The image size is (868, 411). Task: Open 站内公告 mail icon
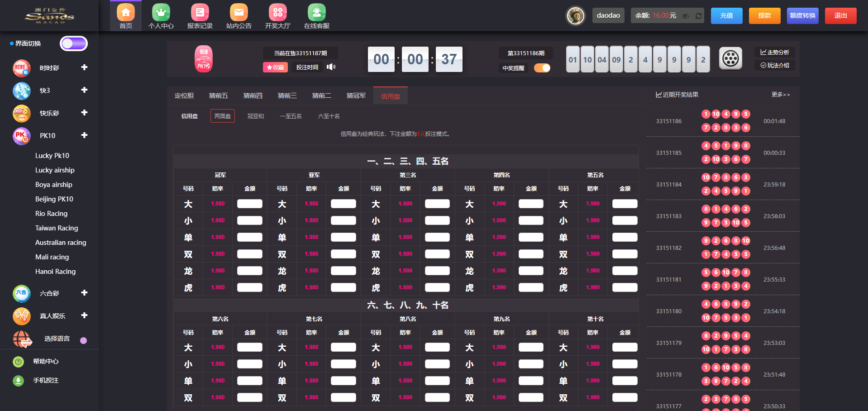tap(239, 12)
